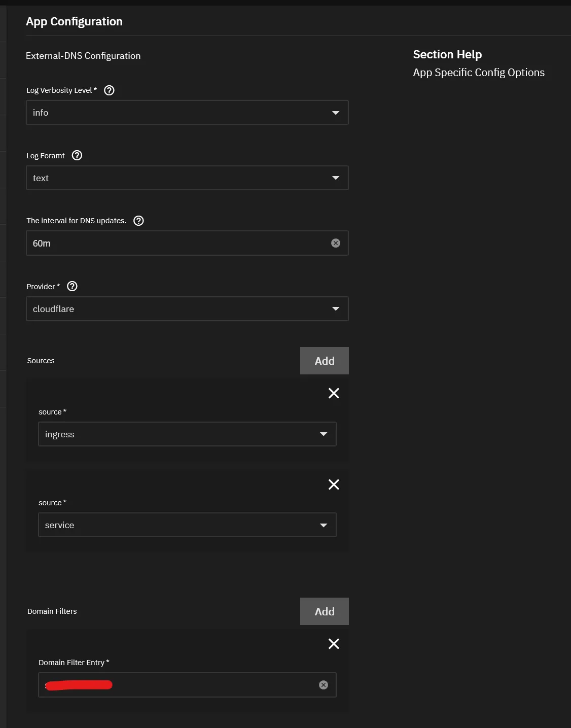Screen dimensions: 571x728
Task: Open the Log Verbosity Level dropdown
Action: tap(336, 112)
